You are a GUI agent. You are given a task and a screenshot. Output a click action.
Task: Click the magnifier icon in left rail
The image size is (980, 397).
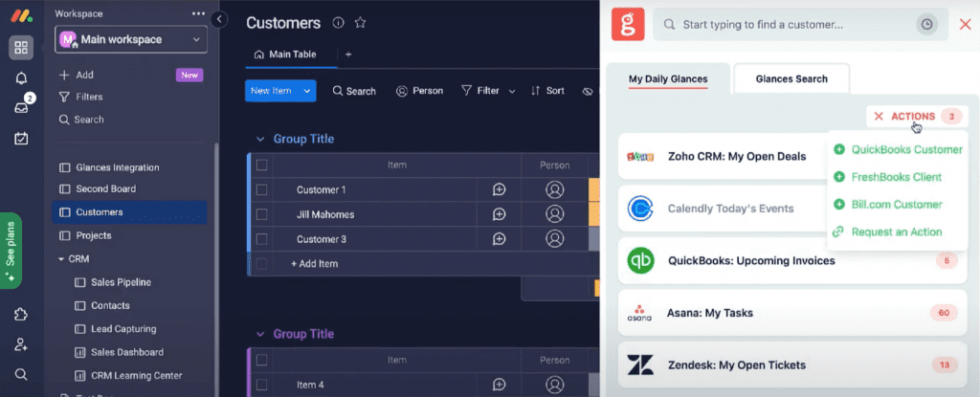(21, 374)
